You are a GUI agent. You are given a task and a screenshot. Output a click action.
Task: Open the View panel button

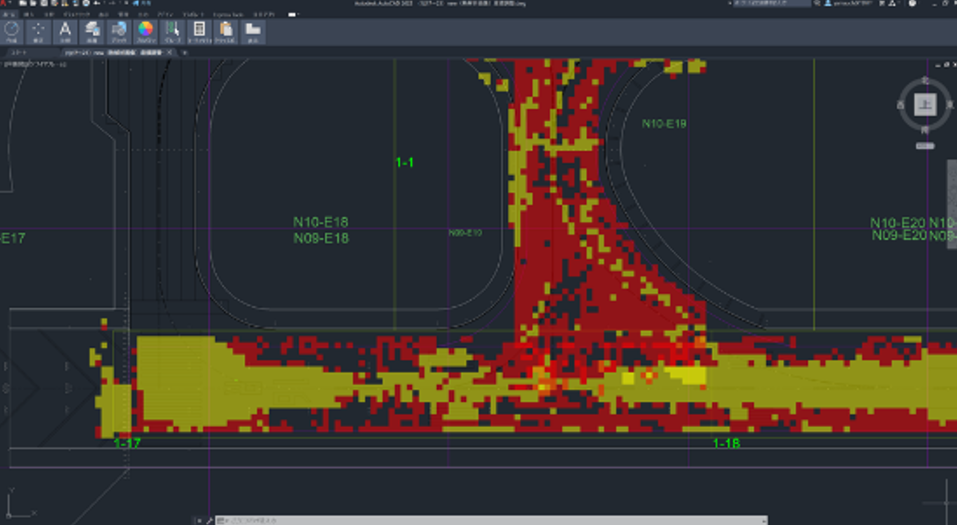pos(253,32)
